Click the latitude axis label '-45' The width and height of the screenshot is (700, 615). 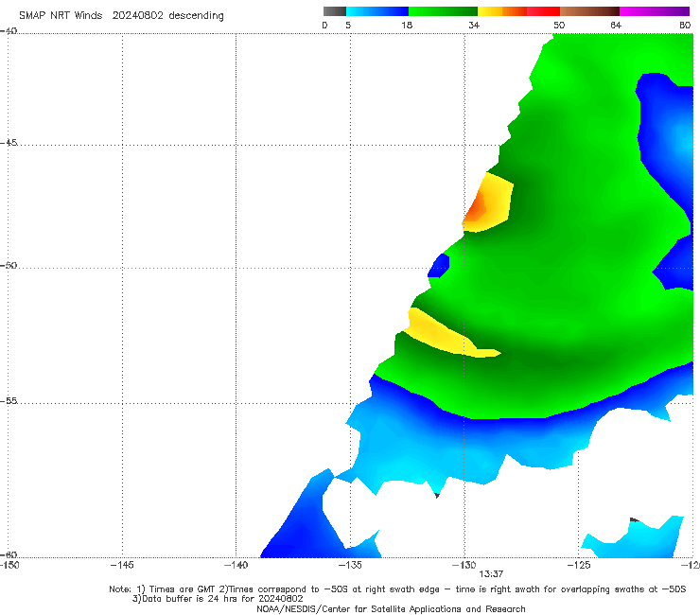pos(9,143)
